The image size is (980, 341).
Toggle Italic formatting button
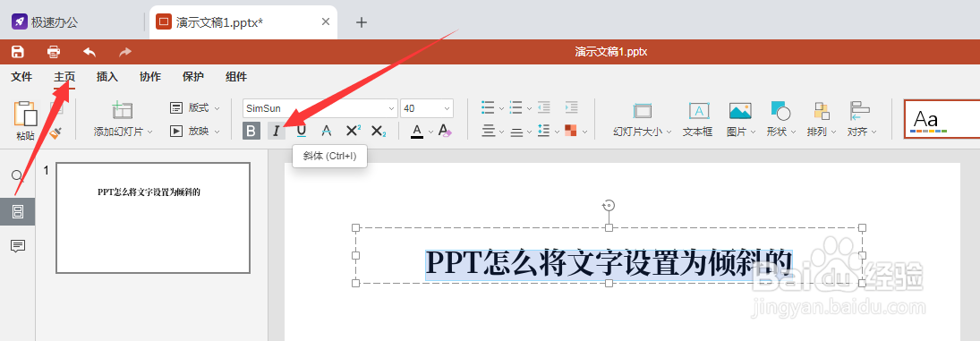tap(277, 131)
